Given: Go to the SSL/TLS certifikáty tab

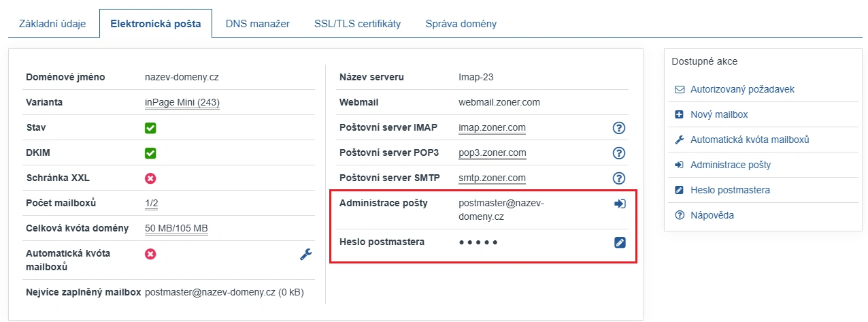Looking at the screenshot, I should tap(357, 24).
